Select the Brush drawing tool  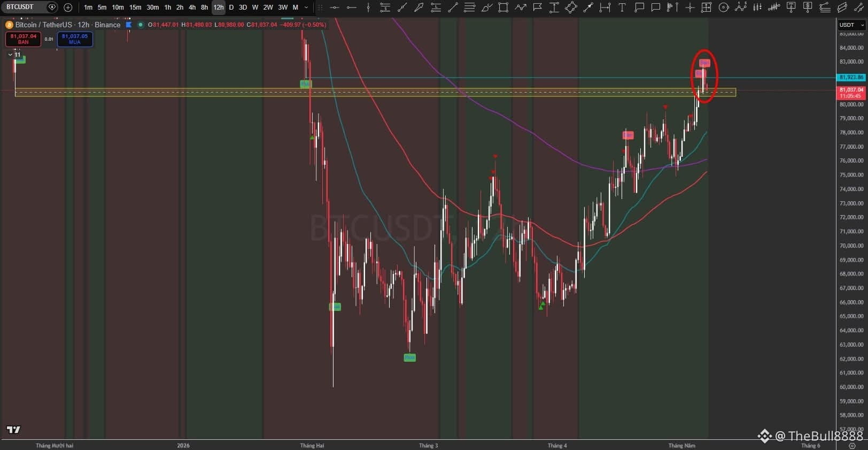[486, 7]
